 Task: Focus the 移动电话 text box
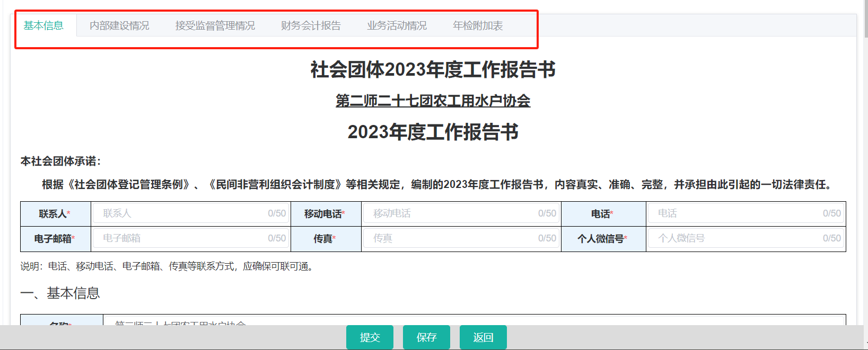point(453,213)
